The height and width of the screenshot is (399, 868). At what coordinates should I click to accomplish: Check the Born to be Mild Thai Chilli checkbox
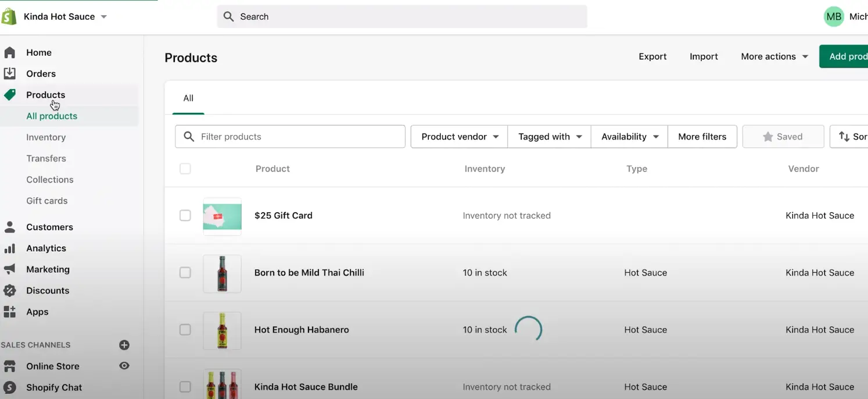(x=185, y=273)
